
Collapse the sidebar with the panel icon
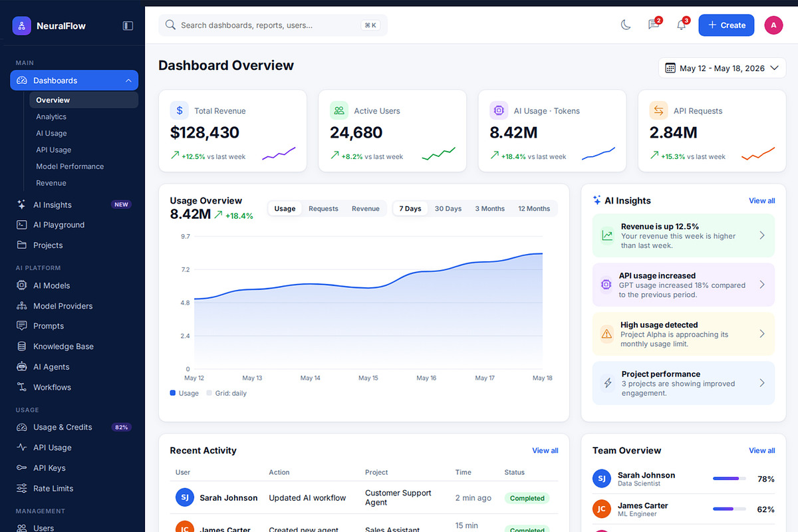pos(128,26)
